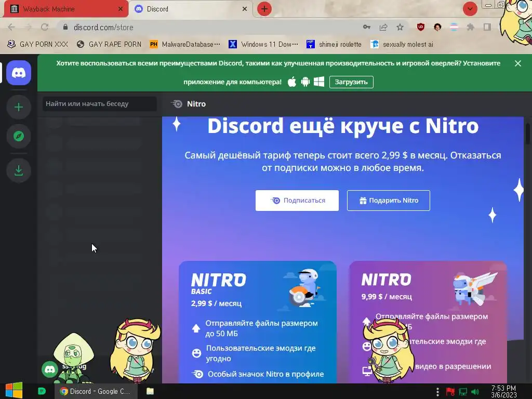The width and height of the screenshot is (532, 399).
Task: Click the share page icon
Action: click(383, 27)
